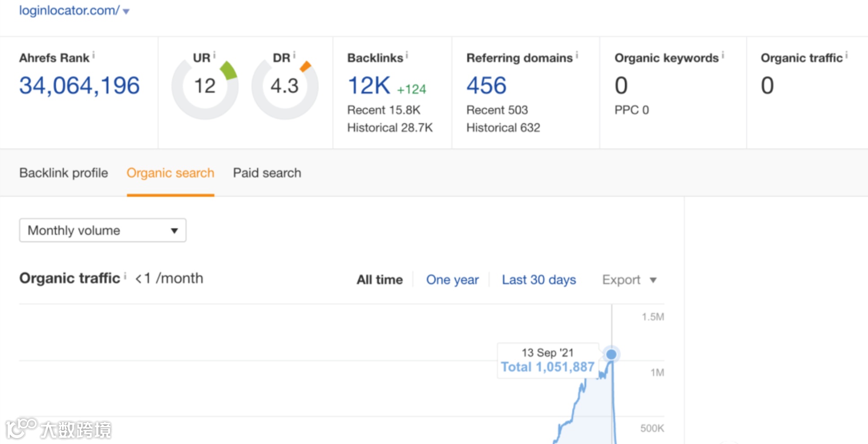Open the Ahrefs Rank value 34,064,196
This screenshot has width=868, height=444.
[x=79, y=85]
